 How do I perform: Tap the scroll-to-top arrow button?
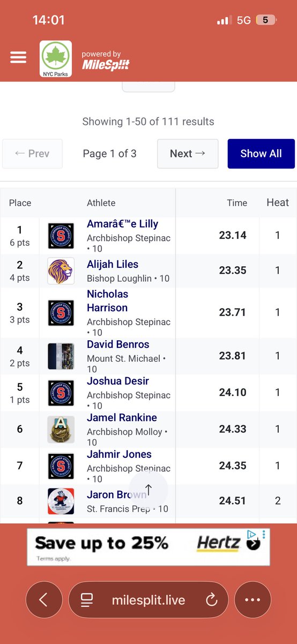148,489
